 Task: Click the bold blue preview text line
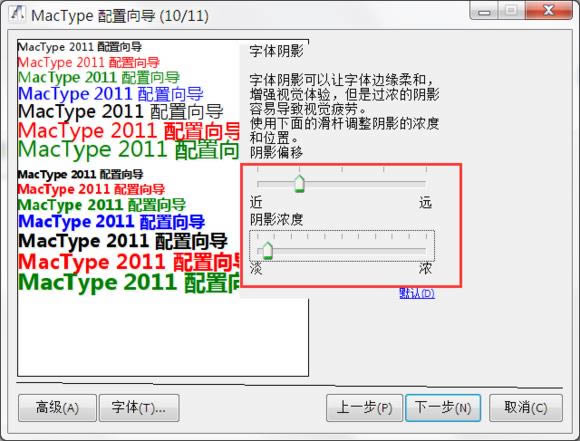pyautogui.click(x=111, y=222)
